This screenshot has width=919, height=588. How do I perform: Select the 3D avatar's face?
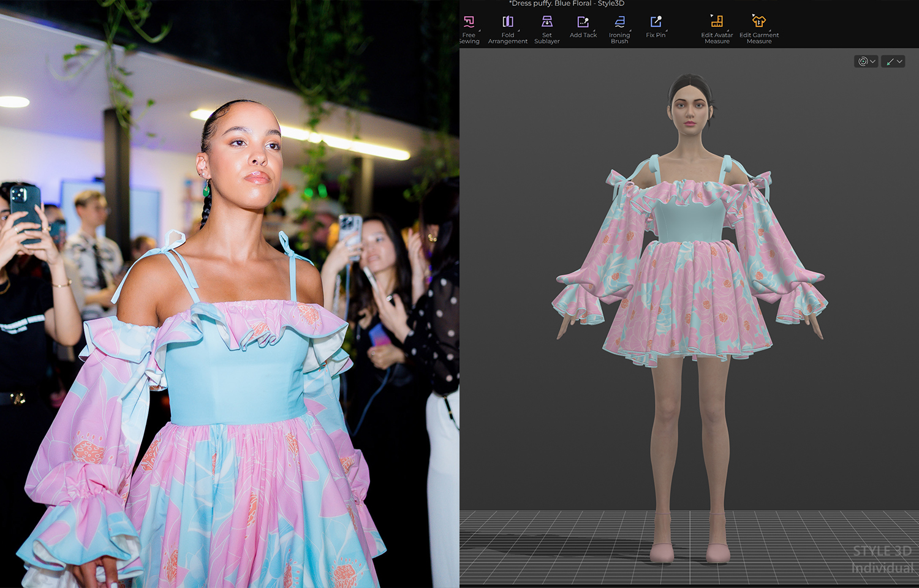tap(690, 110)
